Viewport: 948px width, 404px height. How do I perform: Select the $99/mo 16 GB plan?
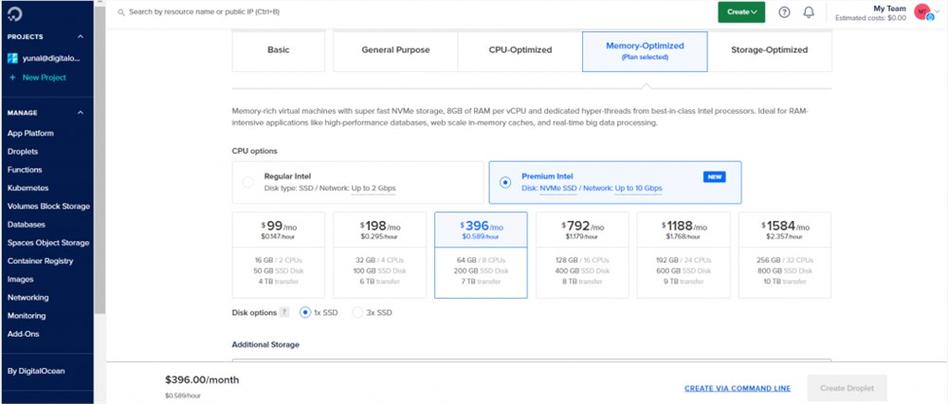coord(278,255)
